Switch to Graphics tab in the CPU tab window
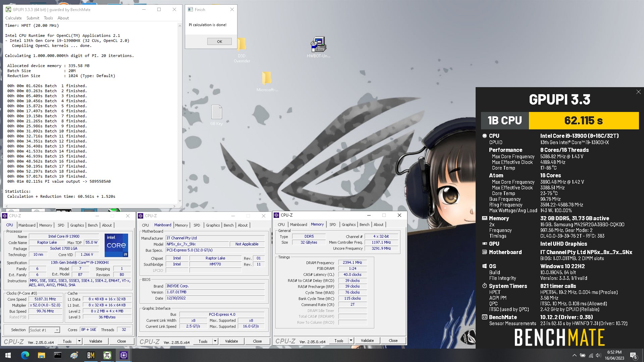Image resolution: width=644 pixels, height=362 pixels. point(77,225)
